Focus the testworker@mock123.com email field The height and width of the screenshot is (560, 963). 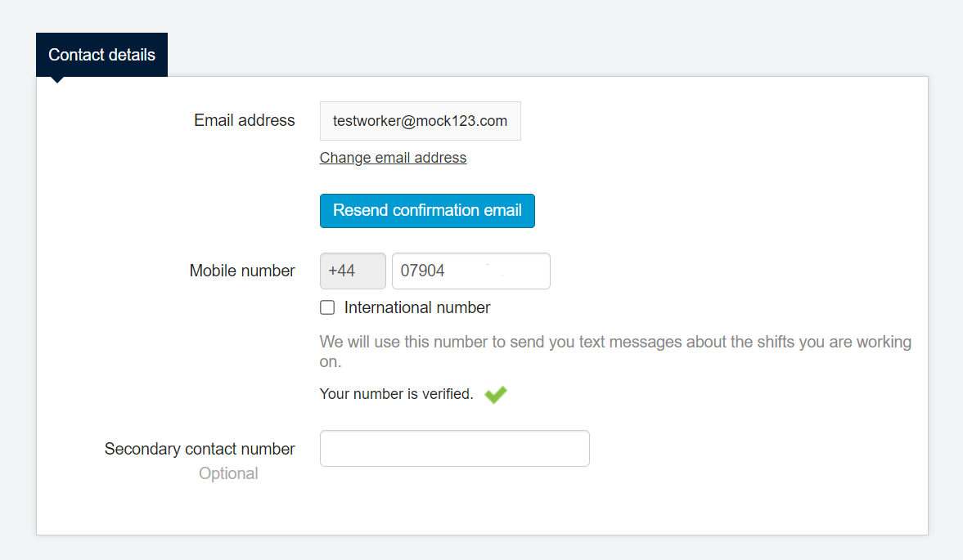pos(420,121)
